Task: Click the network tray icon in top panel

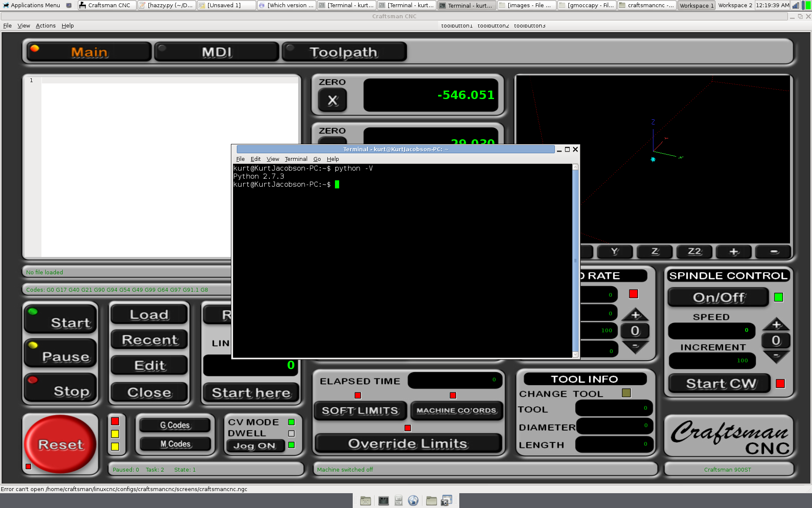Action: pos(796,5)
